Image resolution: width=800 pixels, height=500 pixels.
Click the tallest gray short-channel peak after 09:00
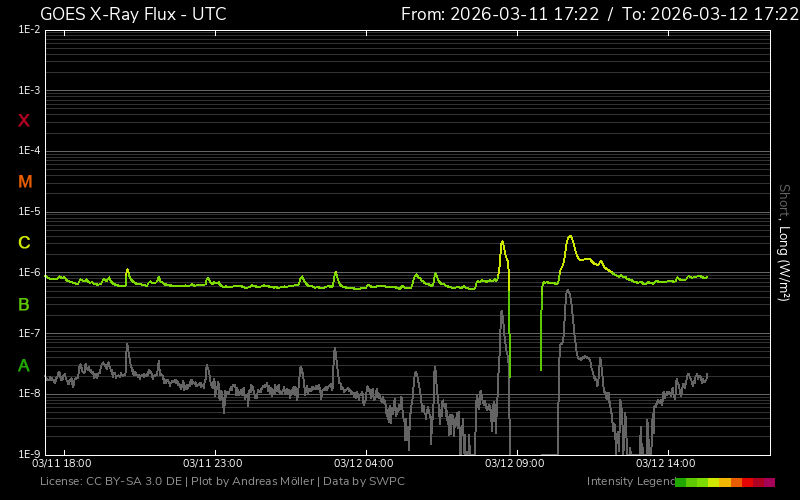[x=567, y=291]
